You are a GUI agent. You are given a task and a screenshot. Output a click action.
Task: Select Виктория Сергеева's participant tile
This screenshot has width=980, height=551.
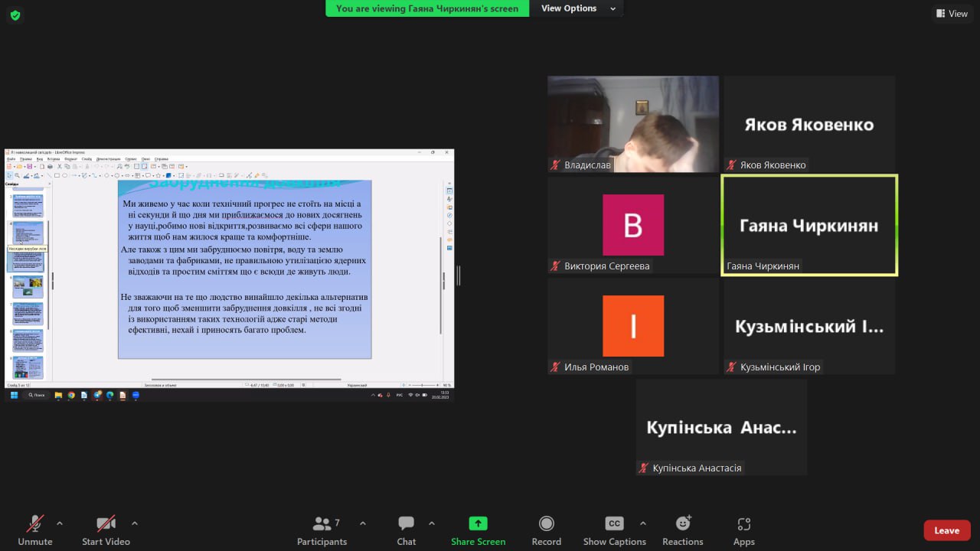coord(633,225)
